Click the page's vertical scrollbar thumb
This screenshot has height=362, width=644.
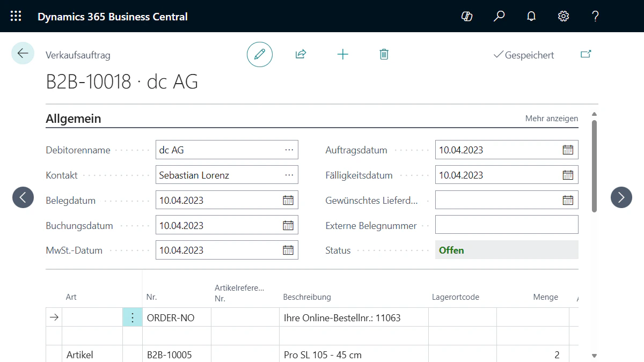(x=594, y=166)
